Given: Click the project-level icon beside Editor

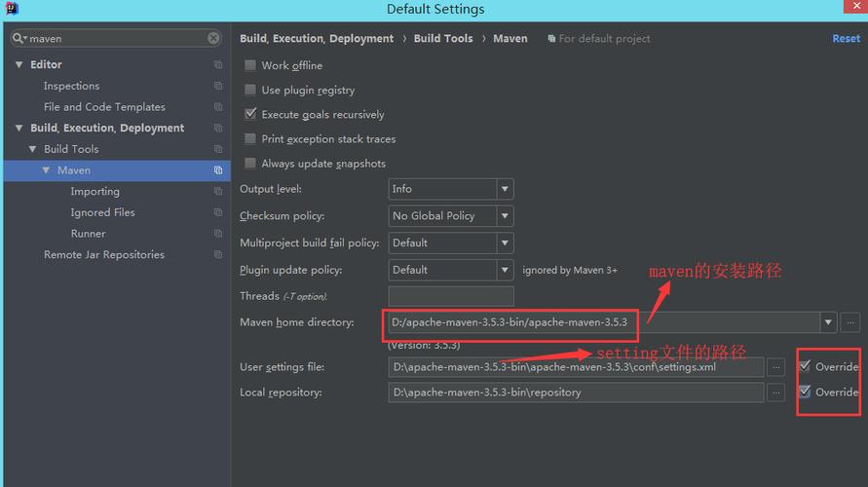Looking at the screenshot, I should [x=218, y=64].
